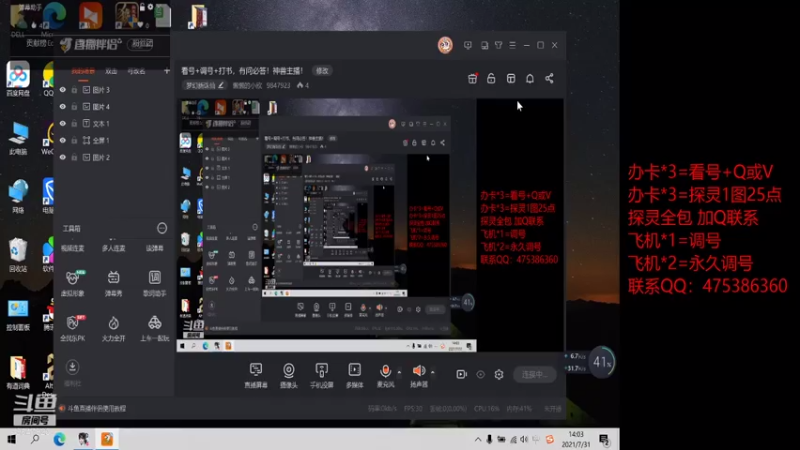Collapse the 工具箱 toolbox panel

(162, 228)
